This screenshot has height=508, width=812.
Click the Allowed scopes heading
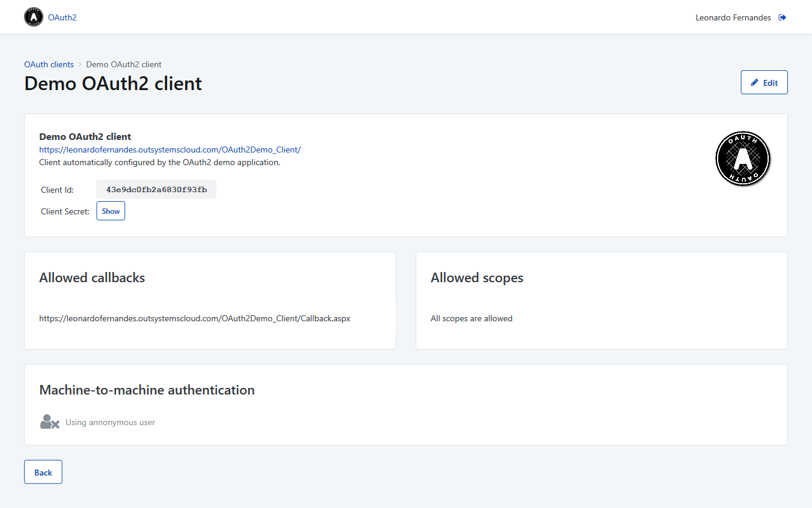pyautogui.click(x=477, y=277)
